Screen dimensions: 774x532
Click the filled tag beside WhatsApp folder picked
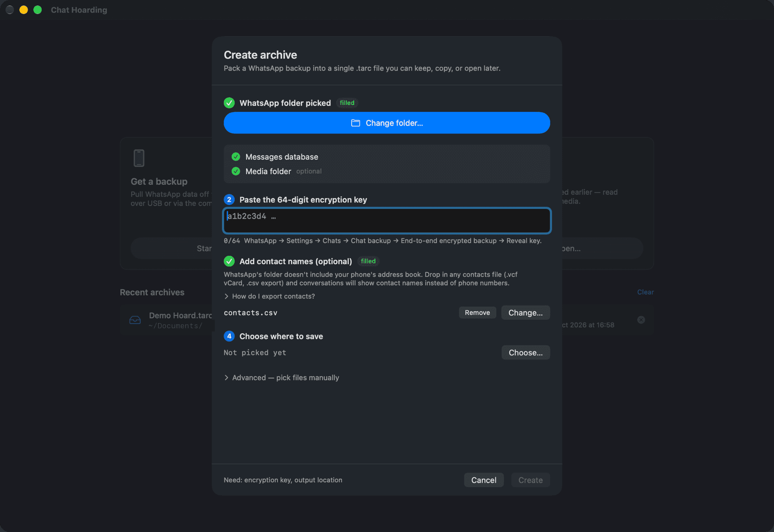(347, 103)
